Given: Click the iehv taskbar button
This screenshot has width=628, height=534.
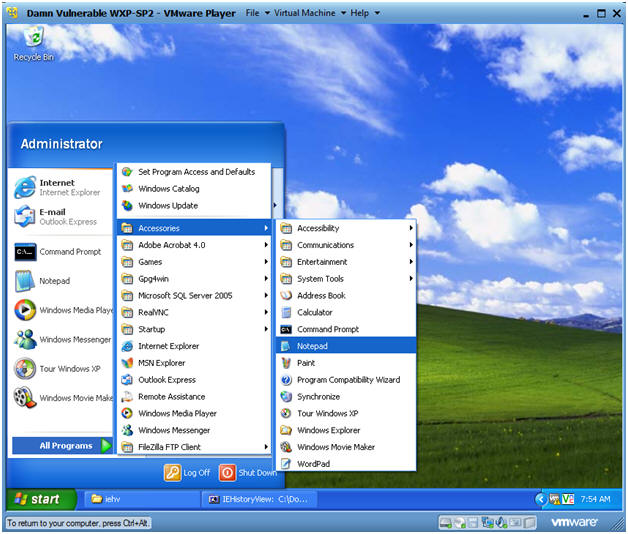Looking at the screenshot, I should pyautogui.click(x=141, y=499).
